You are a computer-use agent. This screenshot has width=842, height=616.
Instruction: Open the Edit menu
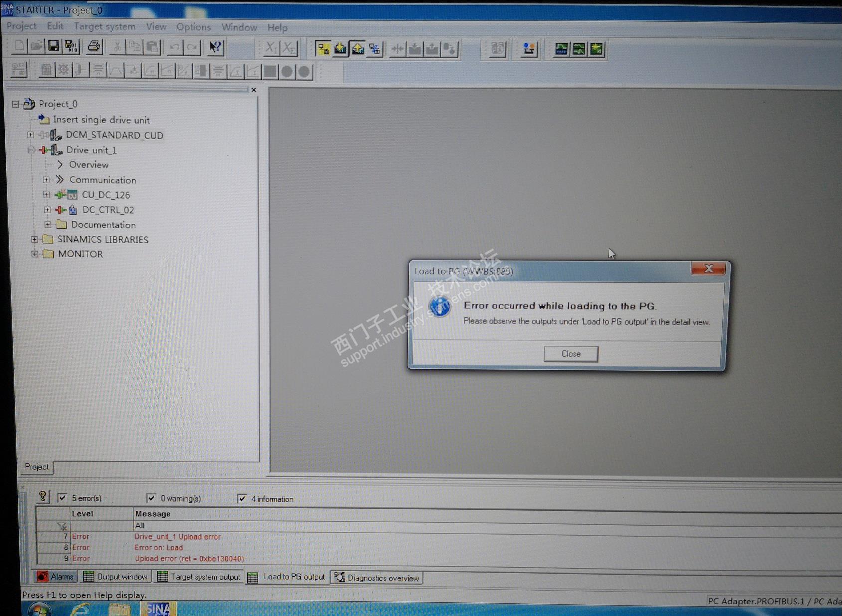[x=55, y=26]
